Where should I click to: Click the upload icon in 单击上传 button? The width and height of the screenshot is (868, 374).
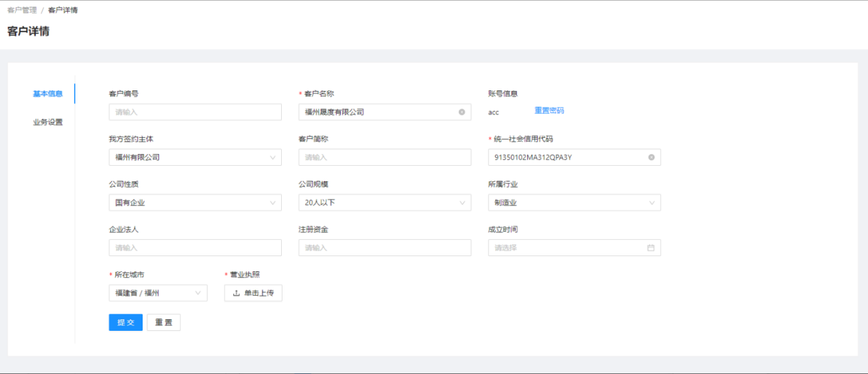[x=237, y=293]
